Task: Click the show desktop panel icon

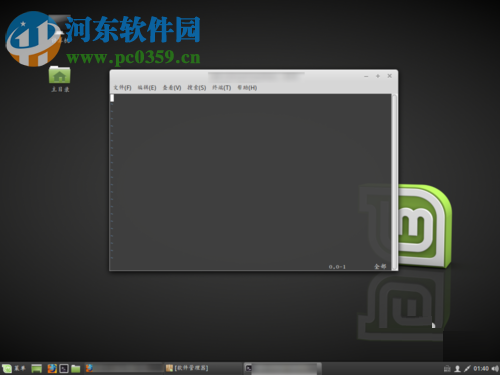Action: click(x=36, y=368)
